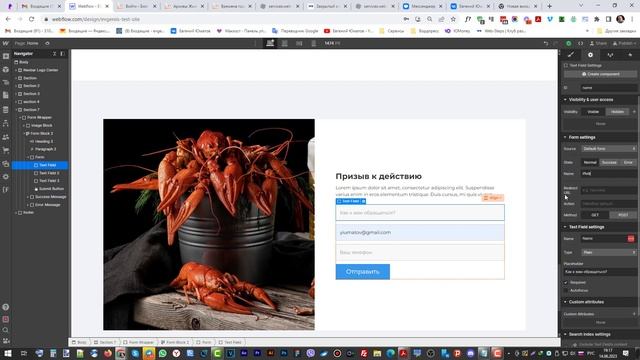Click the Publish button
The width and height of the screenshot is (640, 360).
click(x=623, y=43)
